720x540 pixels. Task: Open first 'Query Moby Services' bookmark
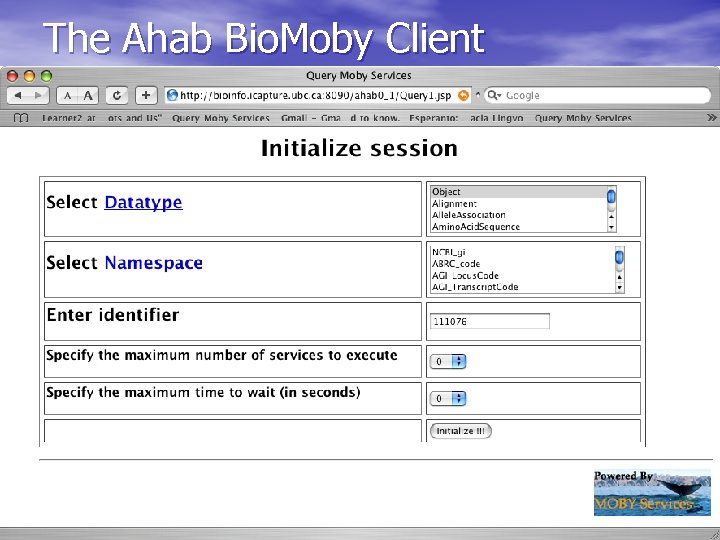tap(220, 118)
